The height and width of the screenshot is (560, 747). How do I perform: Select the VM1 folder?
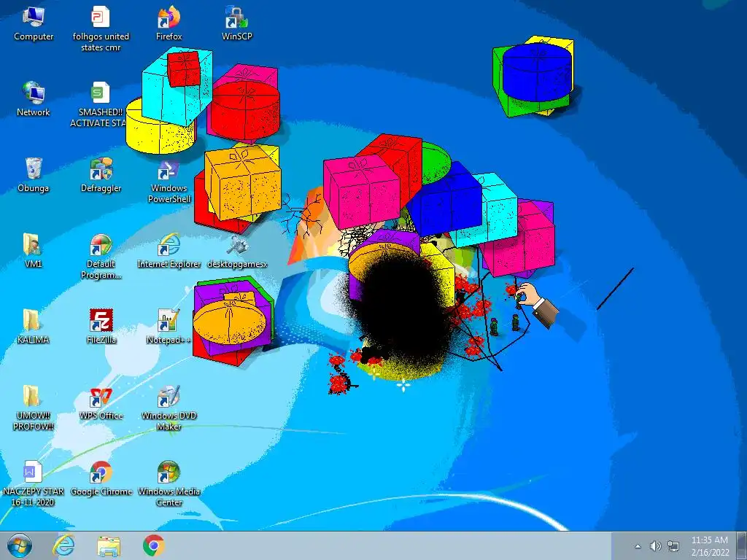click(33, 251)
